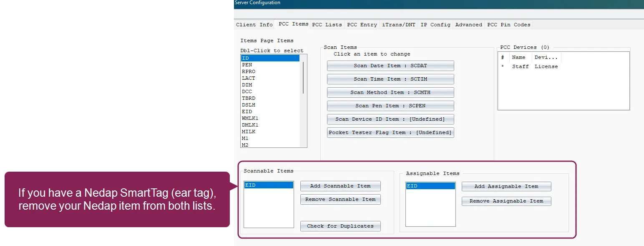644x246 pixels.
Task: Click Scan Method Item : SCMTH button
Action: click(390, 93)
